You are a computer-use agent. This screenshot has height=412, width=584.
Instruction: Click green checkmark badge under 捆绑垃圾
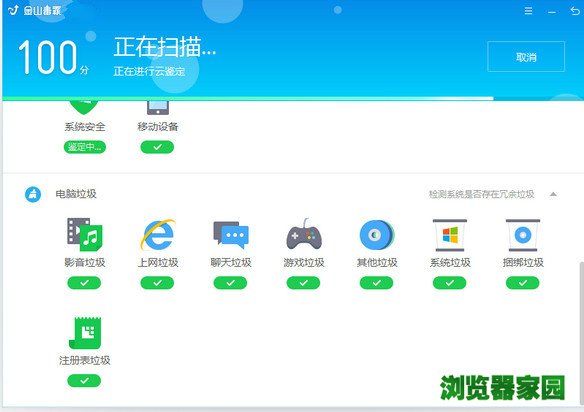522,283
